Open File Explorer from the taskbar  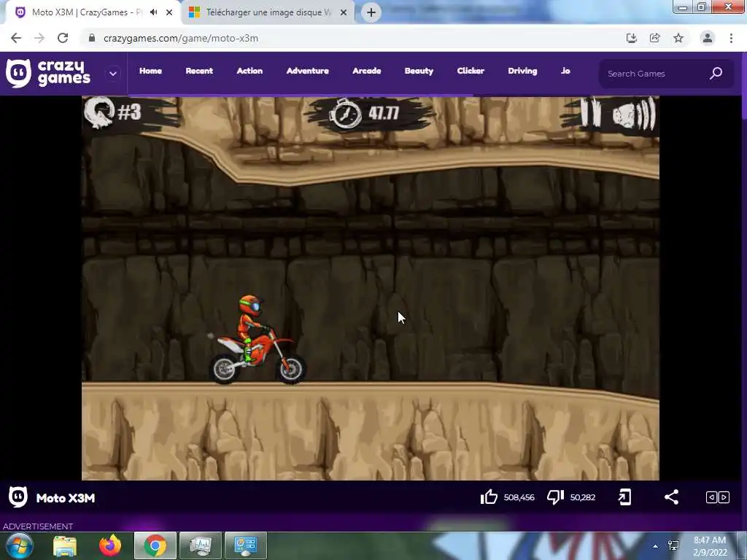click(65, 545)
